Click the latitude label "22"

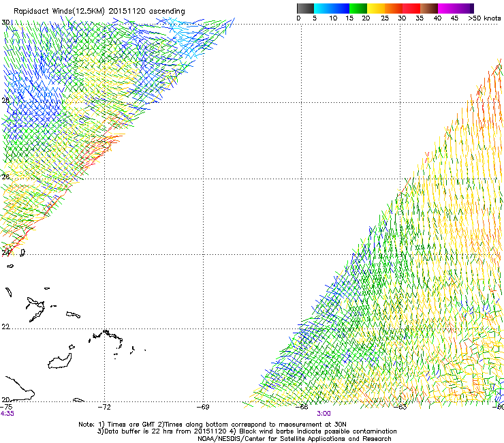pos(5,326)
